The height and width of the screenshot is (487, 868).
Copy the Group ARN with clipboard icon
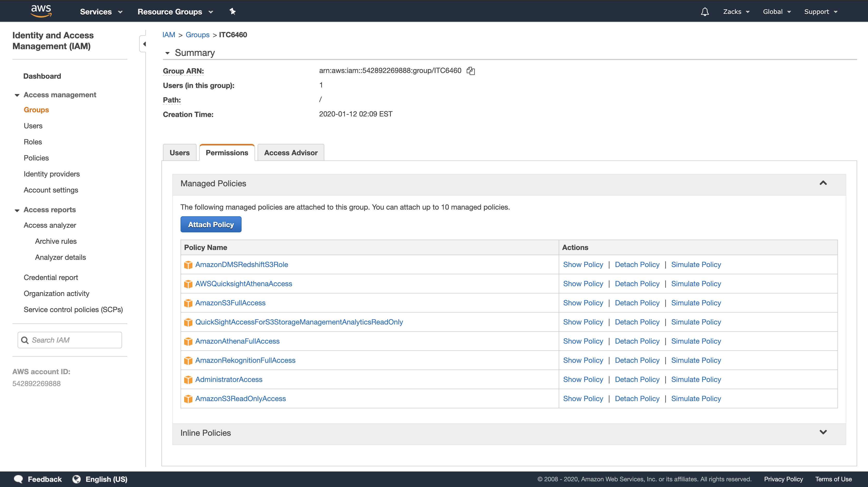470,71
